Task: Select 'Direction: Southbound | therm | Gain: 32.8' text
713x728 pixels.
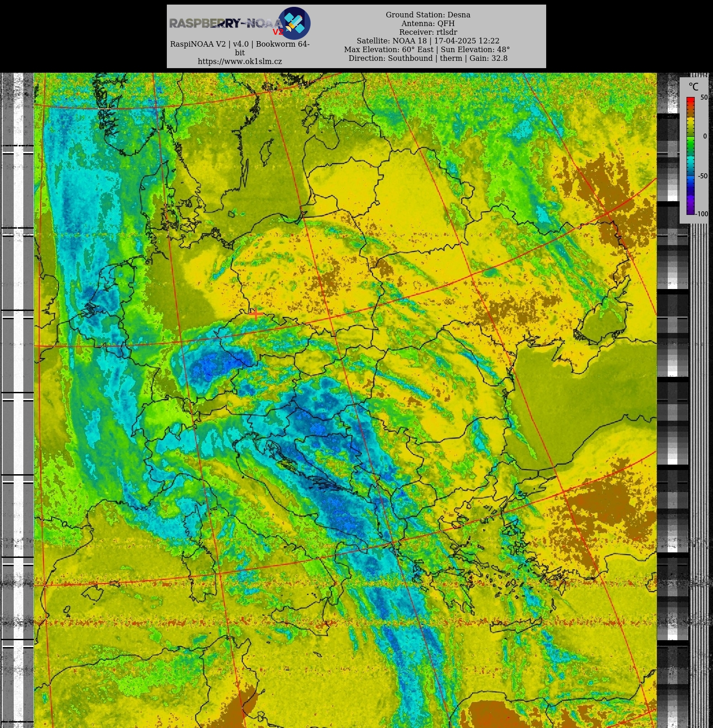Action: (x=428, y=58)
